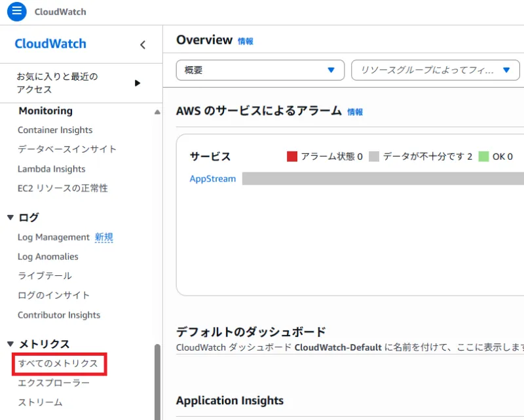Open ログのインサイト
Screen dimensions: 524x420
click(x=54, y=296)
